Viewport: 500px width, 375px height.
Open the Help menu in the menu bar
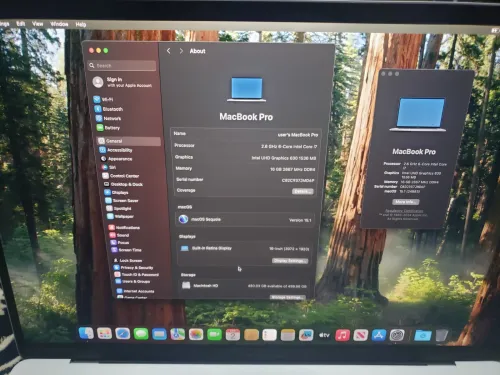point(81,24)
